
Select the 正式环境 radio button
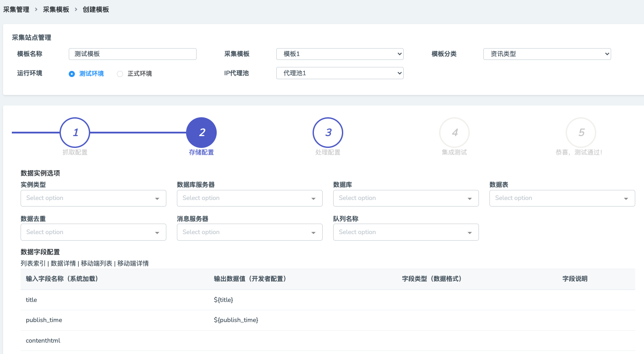pyautogui.click(x=120, y=74)
